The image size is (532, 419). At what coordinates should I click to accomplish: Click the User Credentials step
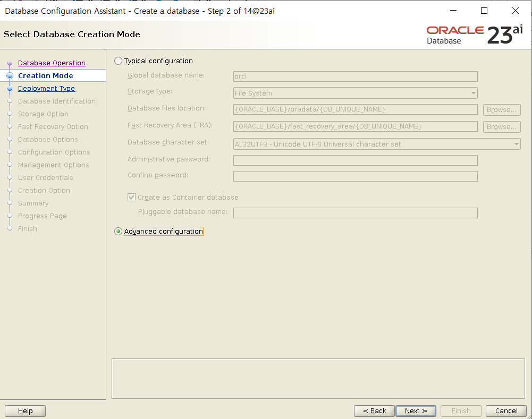46,177
